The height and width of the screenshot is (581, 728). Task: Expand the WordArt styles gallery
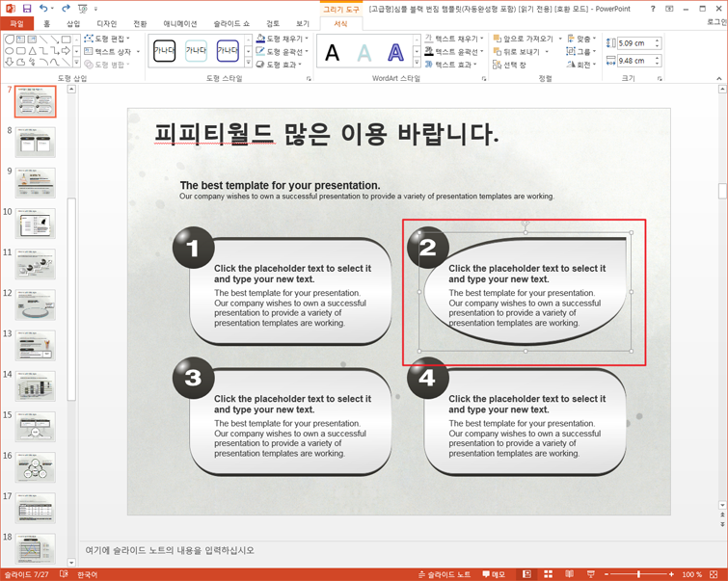point(417,63)
